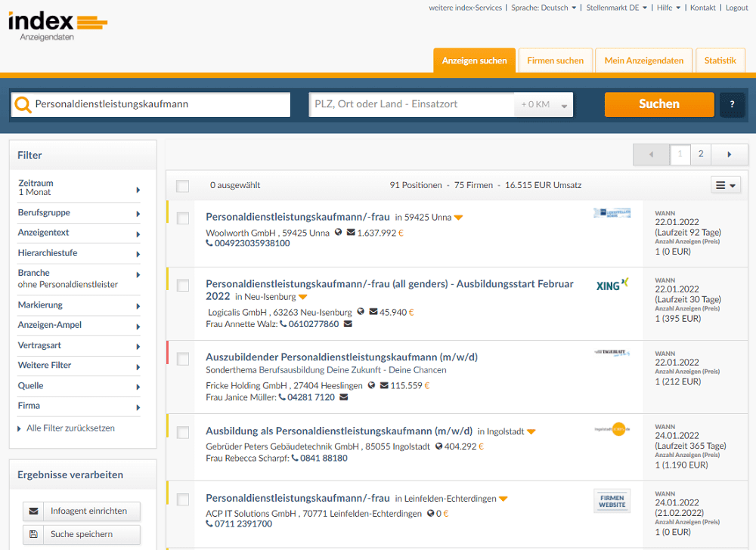Viewport: 756px width, 550px height.
Task: Click globe icon beside 404.292 €
Action: click(x=438, y=446)
